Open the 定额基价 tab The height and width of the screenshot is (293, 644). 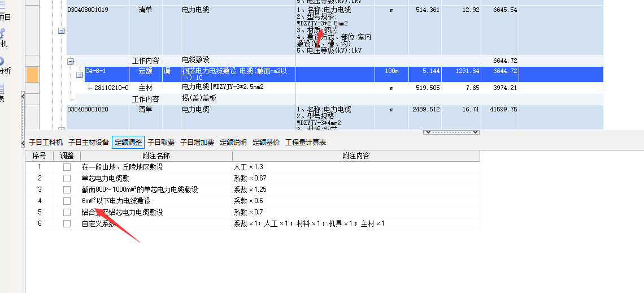pyautogui.click(x=266, y=143)
